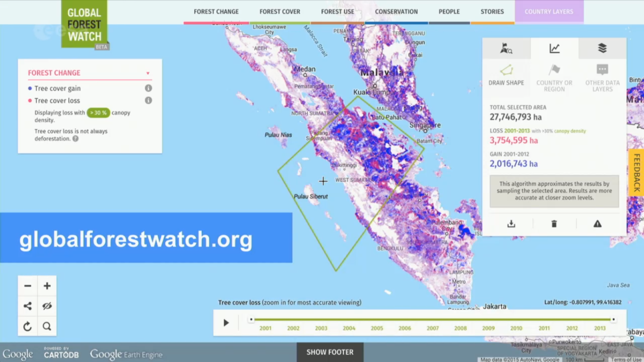Open the Conservation menu

click(396, 12)
